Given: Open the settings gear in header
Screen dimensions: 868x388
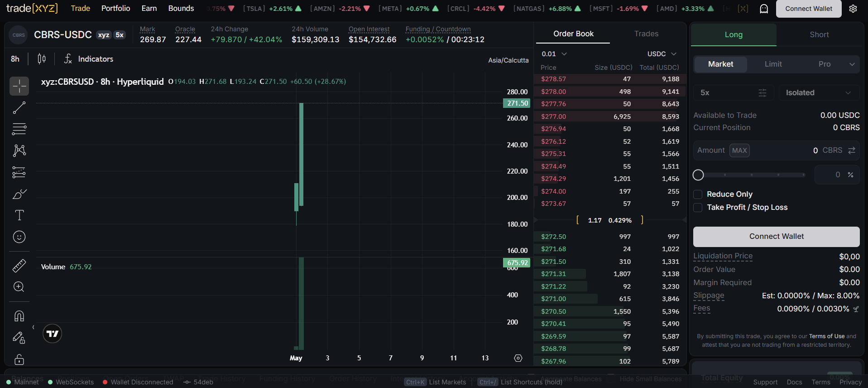Looking at the screenshot, I should [x=853, y=9].
